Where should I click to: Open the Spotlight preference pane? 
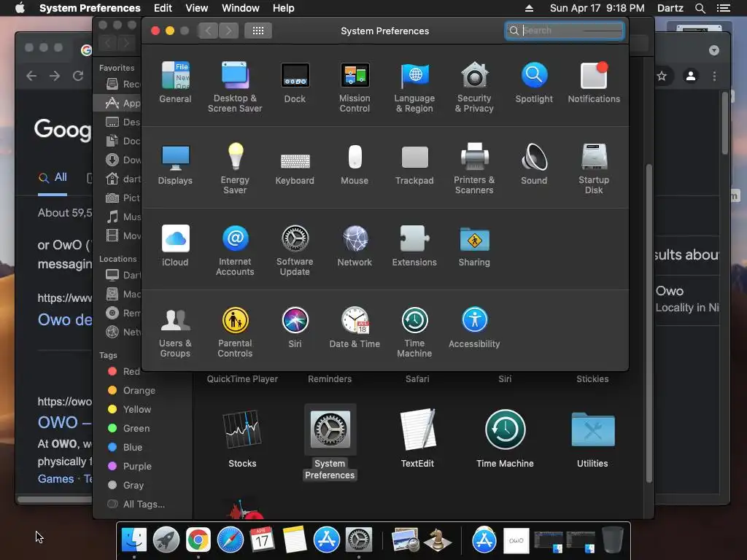534,83
